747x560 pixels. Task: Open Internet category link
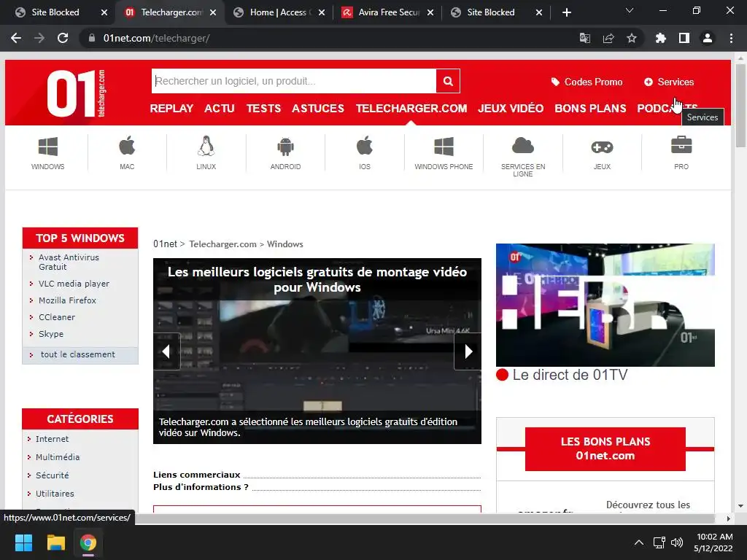52,439
